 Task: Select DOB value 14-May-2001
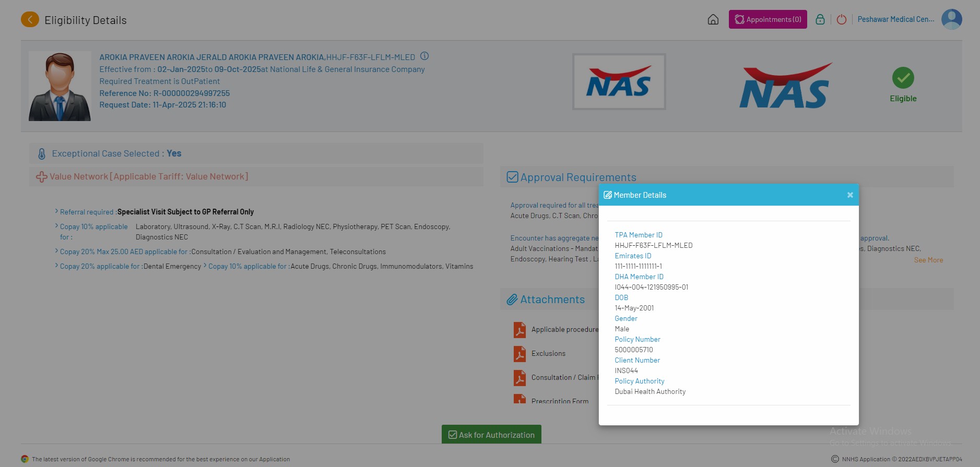(x=634, y=308)
